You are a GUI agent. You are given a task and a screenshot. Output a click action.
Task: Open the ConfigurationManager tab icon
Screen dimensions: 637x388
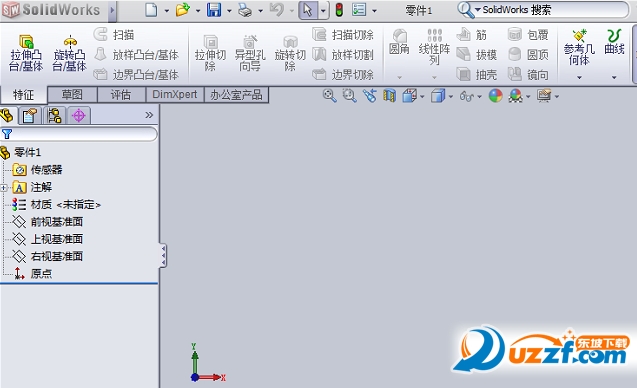[x=54, y=116]
